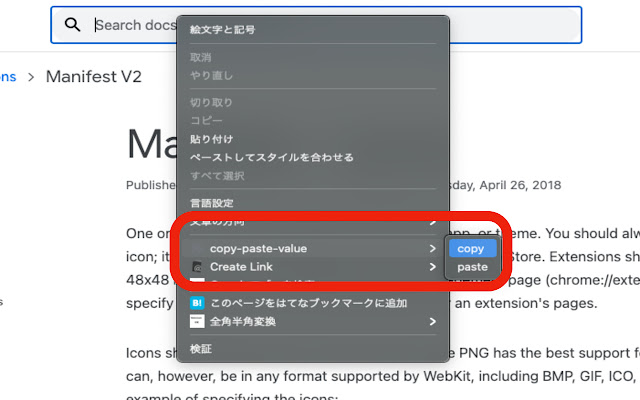The image size is (640, 400).
Task: Click the partially visible blue breadcrumb link
Action: tap(8, 76)
